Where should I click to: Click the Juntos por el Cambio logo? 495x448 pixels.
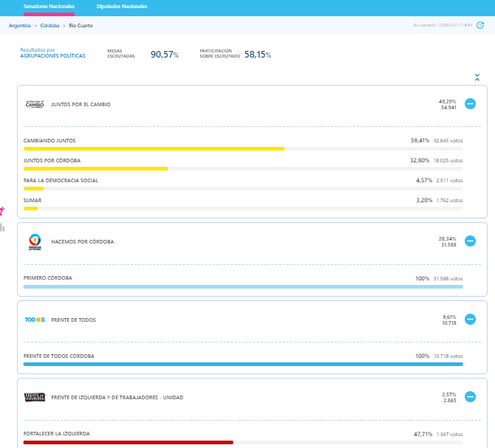tap(35, 104)
